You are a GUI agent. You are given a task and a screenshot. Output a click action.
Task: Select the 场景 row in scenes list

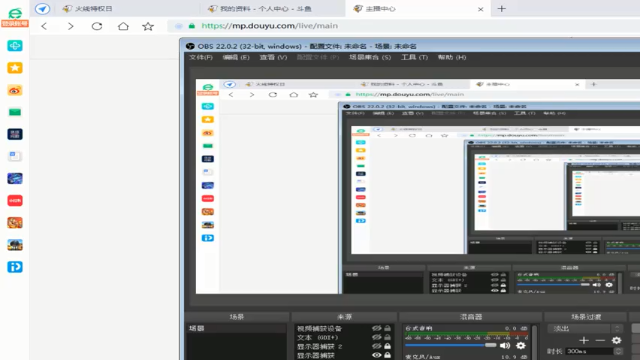pyautogui.click(x=237, y=328)
